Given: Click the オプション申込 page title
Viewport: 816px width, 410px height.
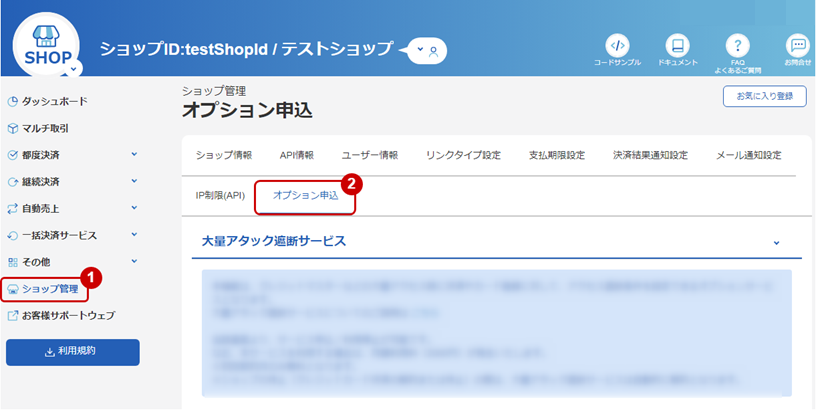Looking at the screenshot, I should [x=247, y=111].
